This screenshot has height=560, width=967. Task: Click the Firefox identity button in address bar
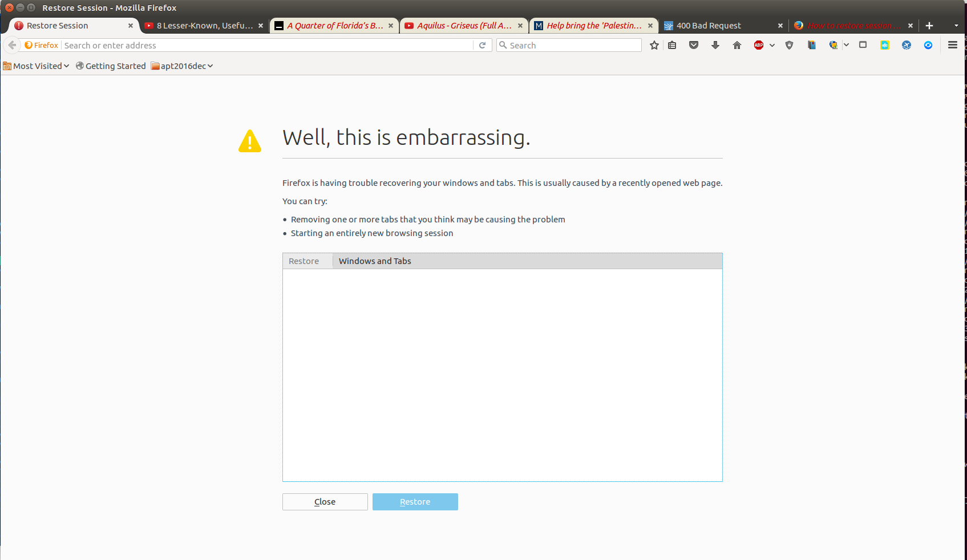[x=41, y=45]
